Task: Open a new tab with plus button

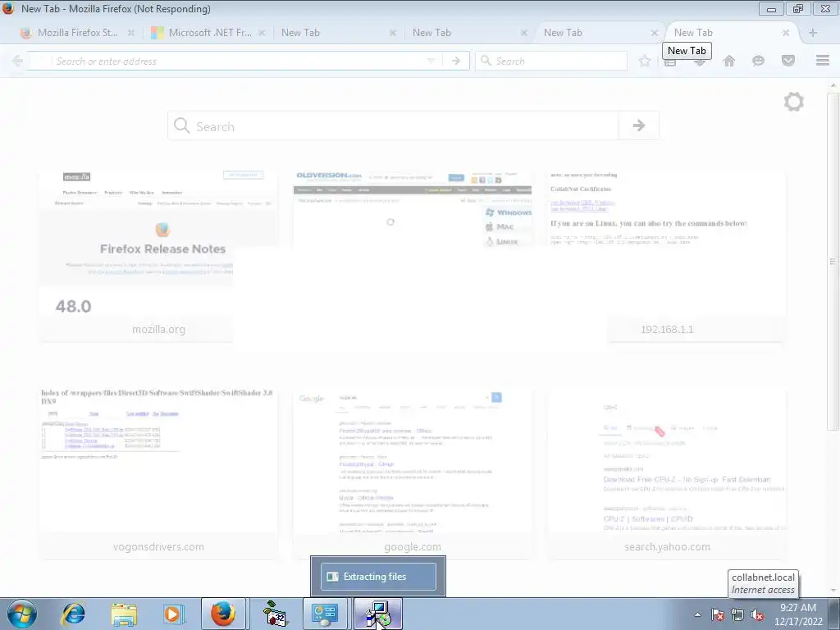Action: pos(813,33)
